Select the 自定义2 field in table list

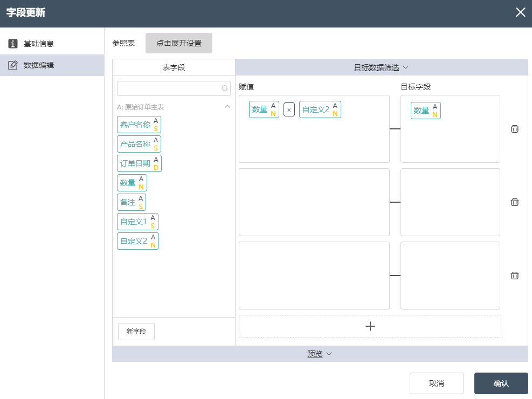click(138, 241)
